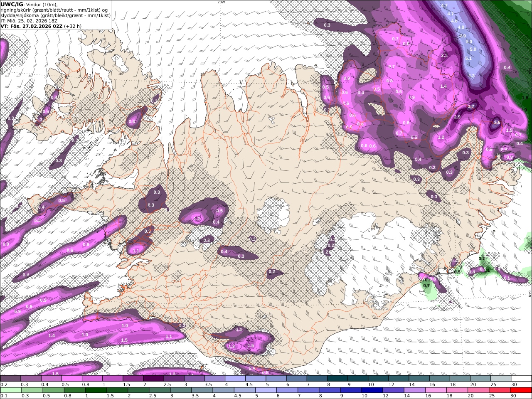
Task: Click the 25 label under lower scale
Action: point(492,396)
